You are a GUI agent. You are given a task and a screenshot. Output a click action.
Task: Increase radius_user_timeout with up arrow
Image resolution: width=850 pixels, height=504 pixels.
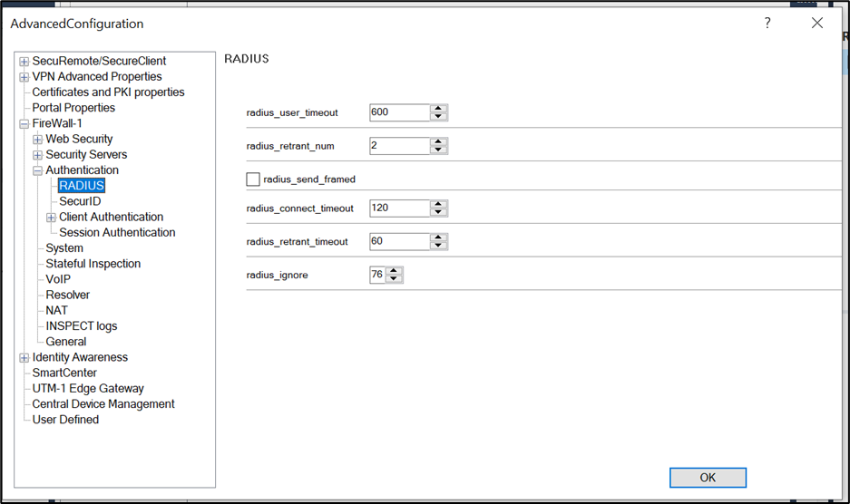pyautogui.click(x=438, y=108)
